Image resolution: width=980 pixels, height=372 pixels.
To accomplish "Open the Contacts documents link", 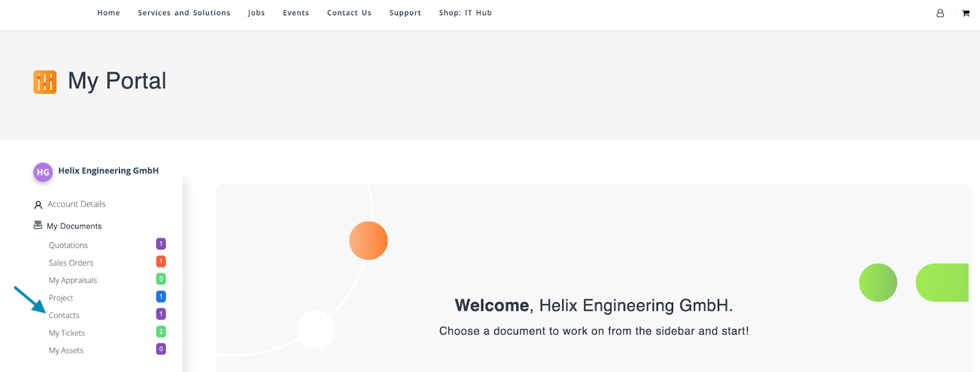I will point(64,316).
